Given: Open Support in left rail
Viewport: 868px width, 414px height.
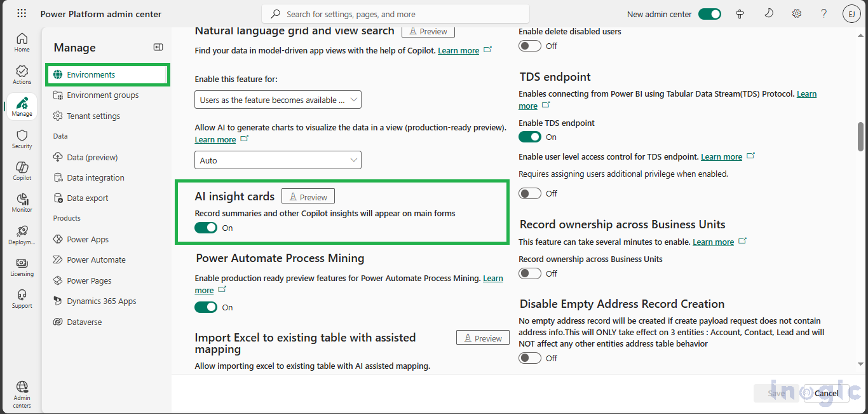Looking at the screenshot, I should tap(22, 299).
